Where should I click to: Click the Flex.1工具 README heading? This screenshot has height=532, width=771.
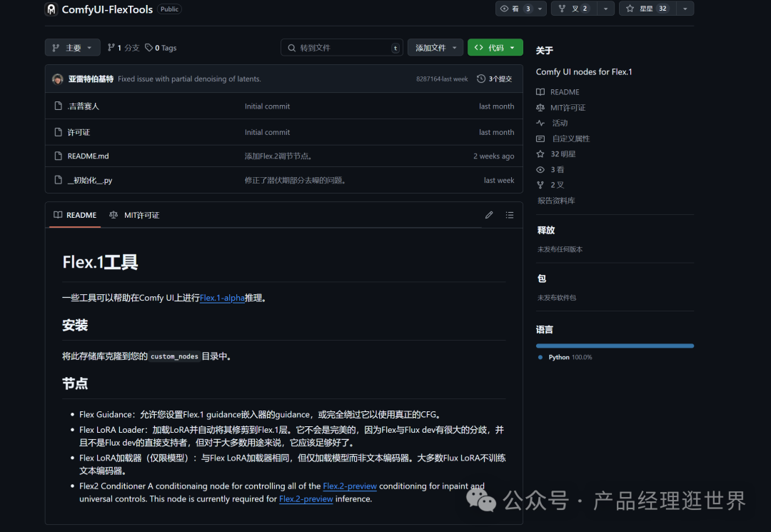click(100, 262)
